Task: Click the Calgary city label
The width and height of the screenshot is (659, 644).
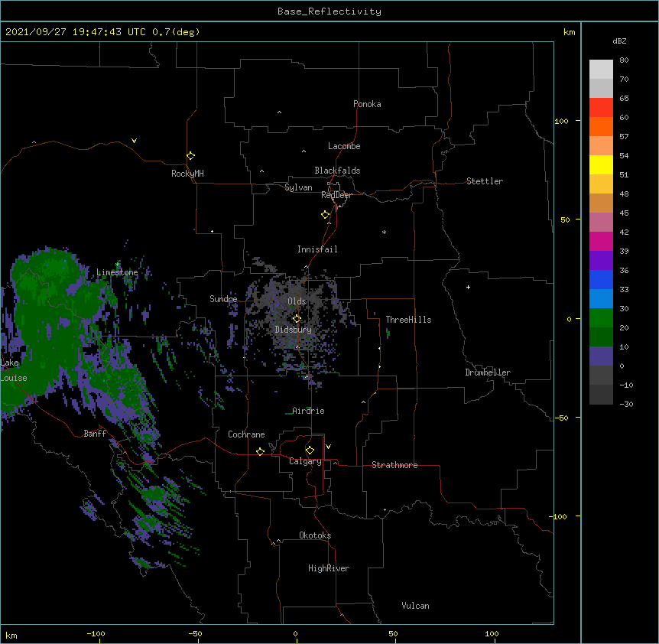Action: (305, 461)
